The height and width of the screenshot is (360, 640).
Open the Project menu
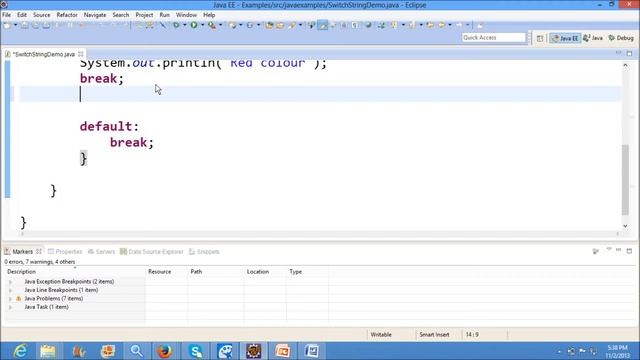pos(144,15)
